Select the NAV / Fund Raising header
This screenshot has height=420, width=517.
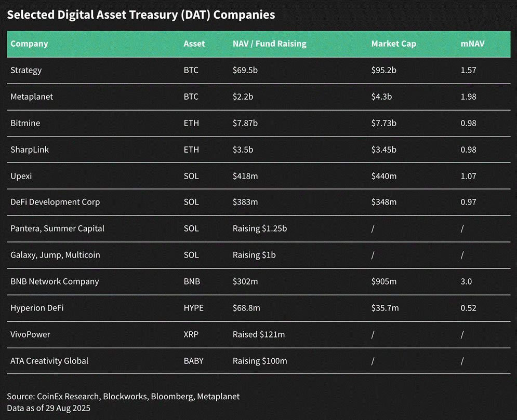[x=269, y=44]
